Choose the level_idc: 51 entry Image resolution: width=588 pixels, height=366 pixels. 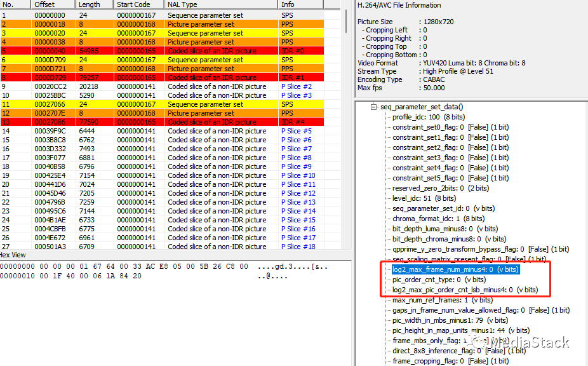coord(420,198)
